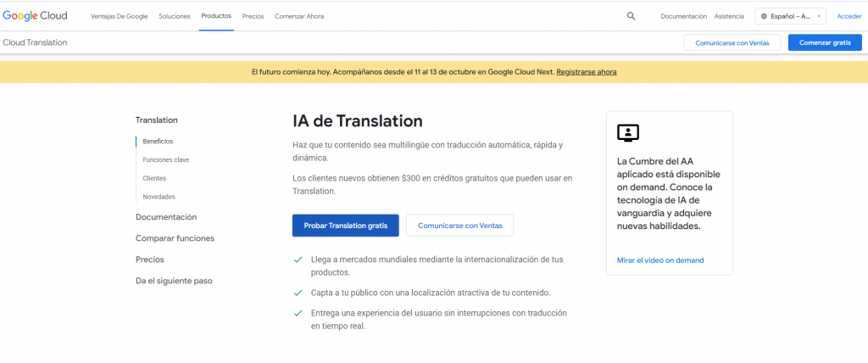
Task: Click the video screen icon in card
Action: pos(627,132)
